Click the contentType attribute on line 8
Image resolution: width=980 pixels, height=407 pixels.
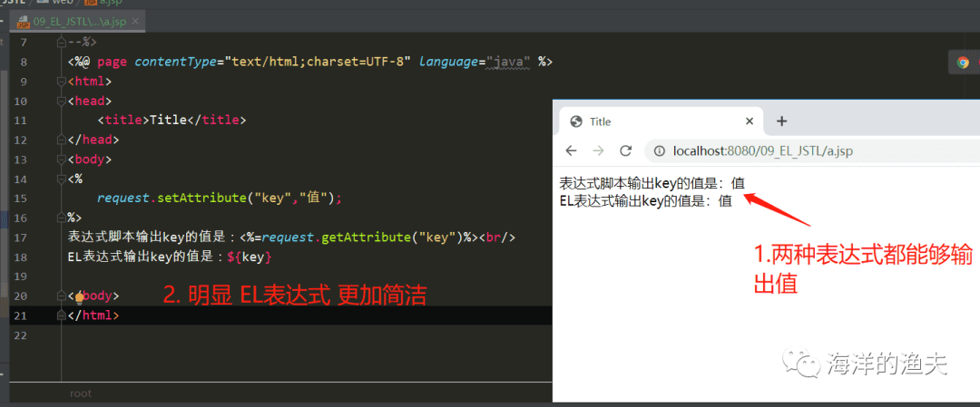[x=176, y=62]
